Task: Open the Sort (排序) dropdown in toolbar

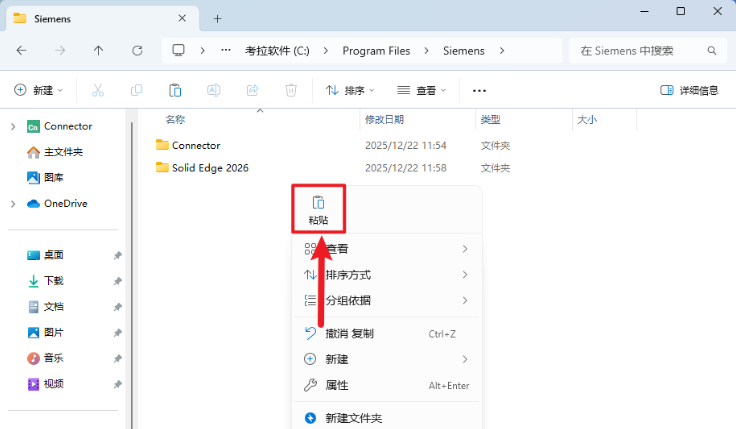Action: tap(349, 90)
